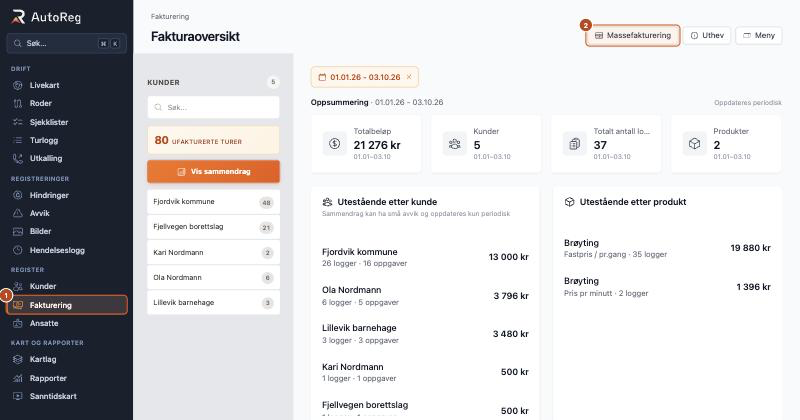Click the Avvik warning triangle icon
The width and height of the screenshot is (800, 420).
[18, 213]
